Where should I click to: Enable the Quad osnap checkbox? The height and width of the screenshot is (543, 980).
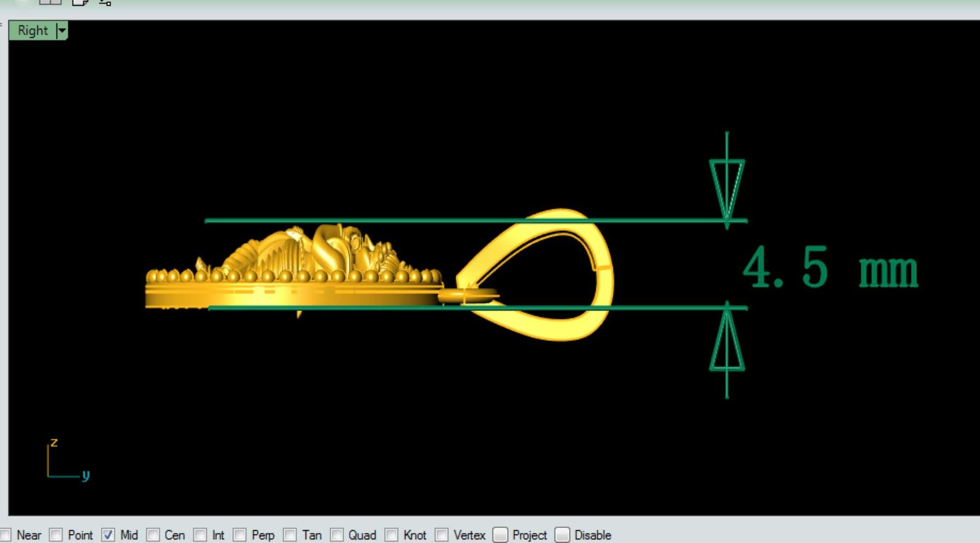tap(337, 535)
